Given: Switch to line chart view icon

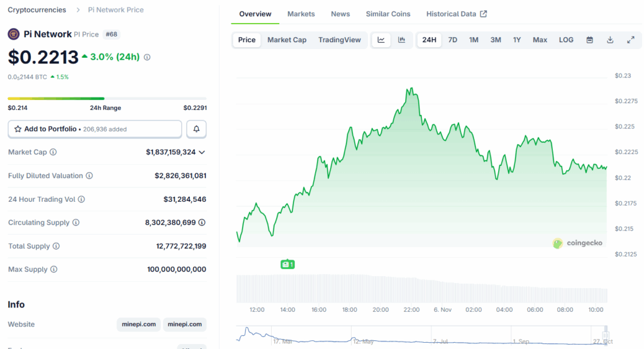Looking at the screenshot, I should tap(381, 40).
